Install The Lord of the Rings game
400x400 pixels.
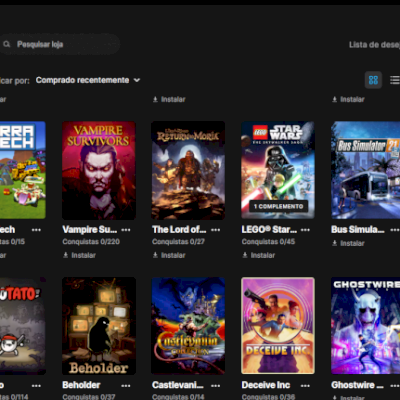point(169,255)
